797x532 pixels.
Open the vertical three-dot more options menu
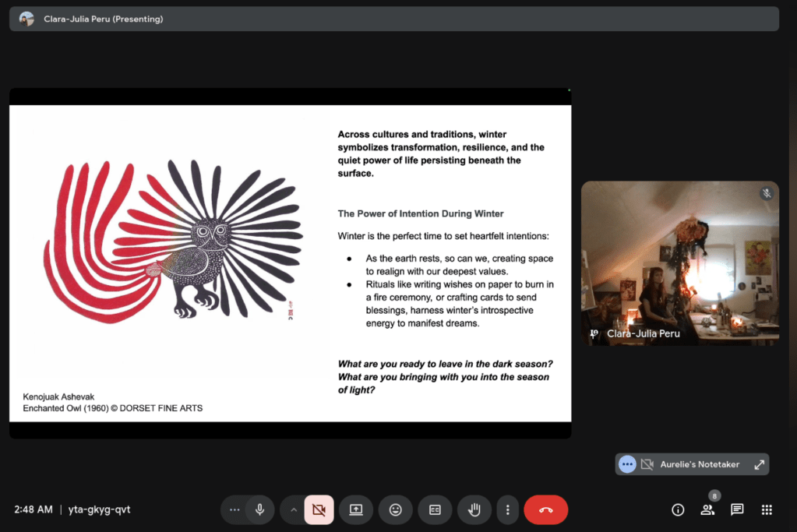[x=507, y=509]
